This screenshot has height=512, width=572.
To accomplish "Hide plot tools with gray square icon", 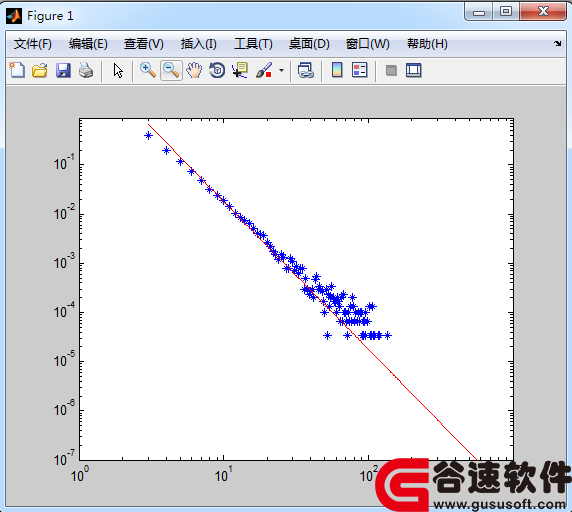I will pyautogui.click(x=391, y=70).
